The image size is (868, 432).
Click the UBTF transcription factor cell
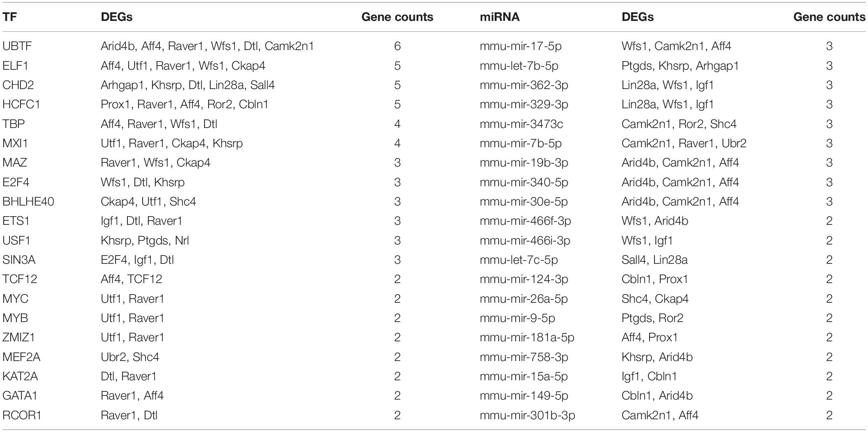pos(17,46)
